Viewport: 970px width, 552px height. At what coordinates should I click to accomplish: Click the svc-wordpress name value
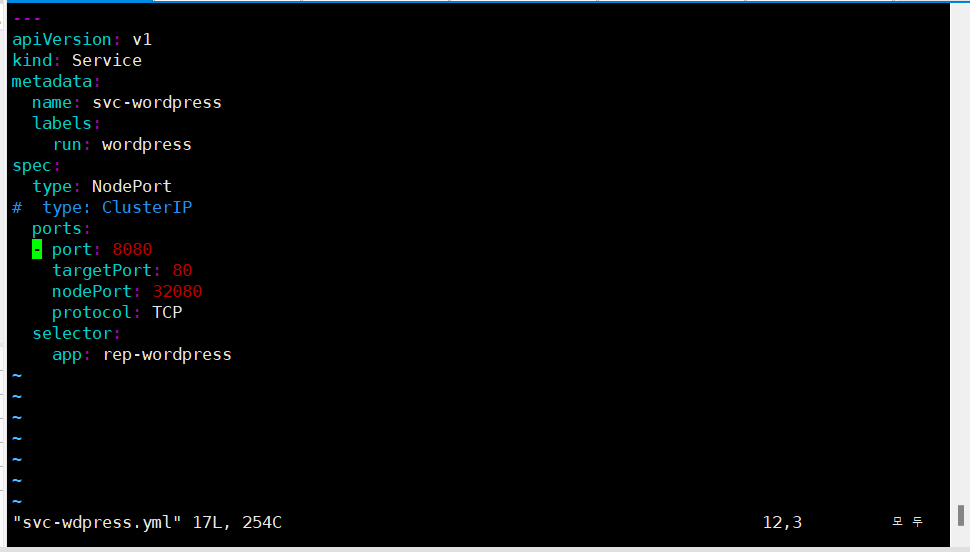tap(157, 103)
